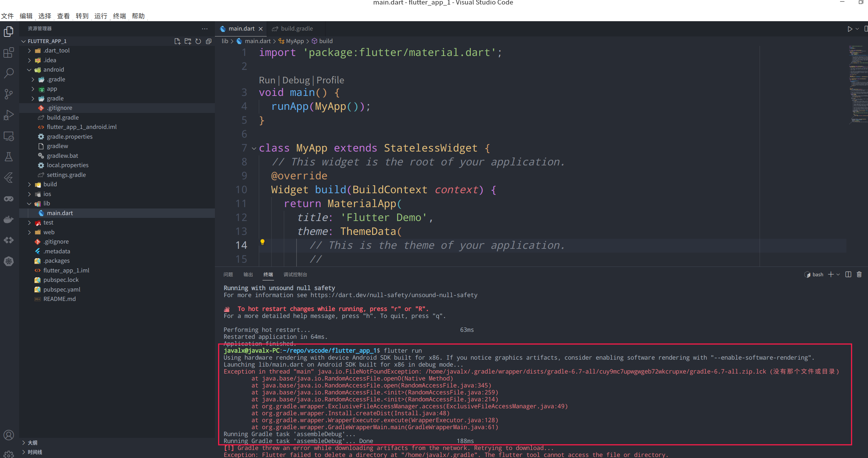
Task: Click the Debug code lens above main
Action: [296, 80]
